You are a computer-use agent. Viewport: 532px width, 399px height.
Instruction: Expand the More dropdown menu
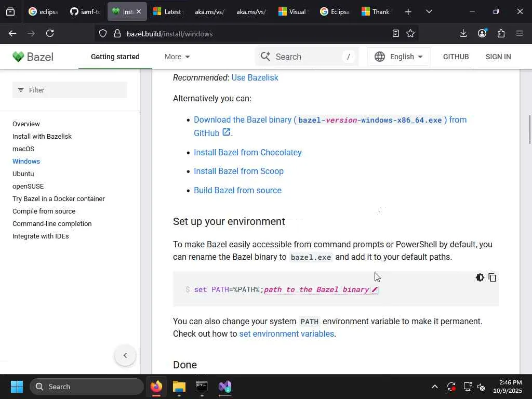click(177, 57)
